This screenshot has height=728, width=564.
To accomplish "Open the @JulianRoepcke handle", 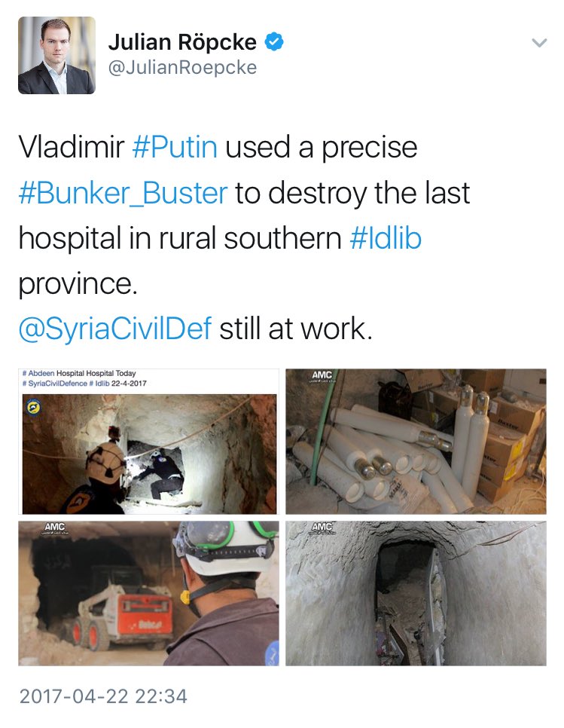I will (182, 68).
